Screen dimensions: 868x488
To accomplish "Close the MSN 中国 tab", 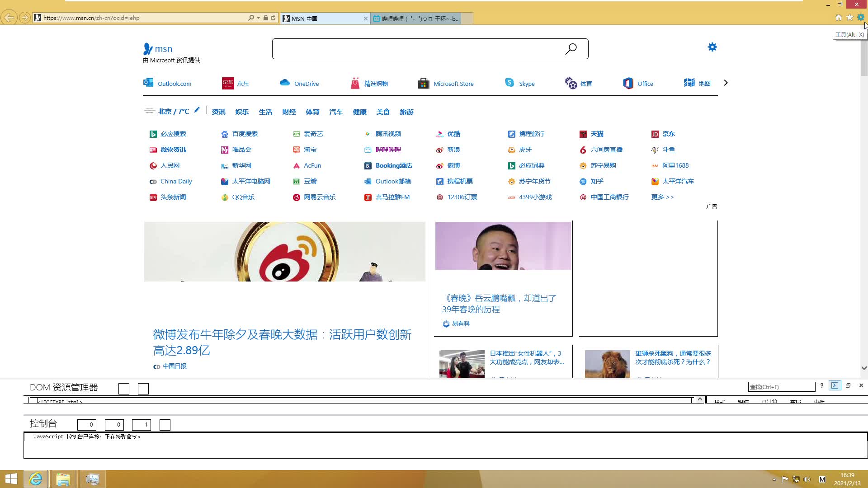I will tap(366, 19).
